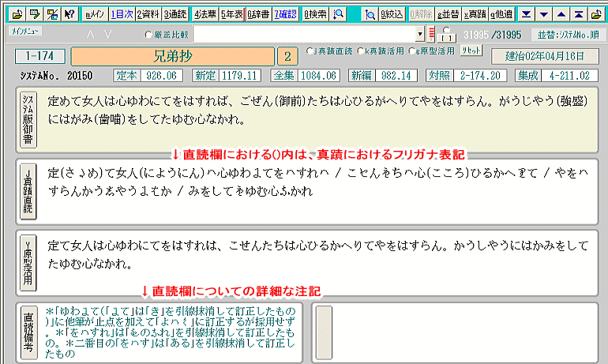Open the 7確認 confirmation view

pos(285,14)
